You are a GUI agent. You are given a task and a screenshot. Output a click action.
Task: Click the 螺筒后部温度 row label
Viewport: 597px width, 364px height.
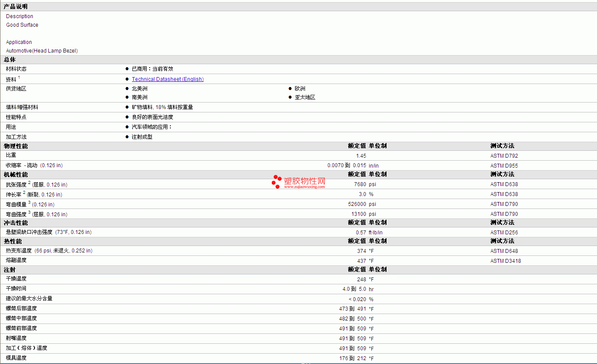pyautogui.click(x=22, y=308)
